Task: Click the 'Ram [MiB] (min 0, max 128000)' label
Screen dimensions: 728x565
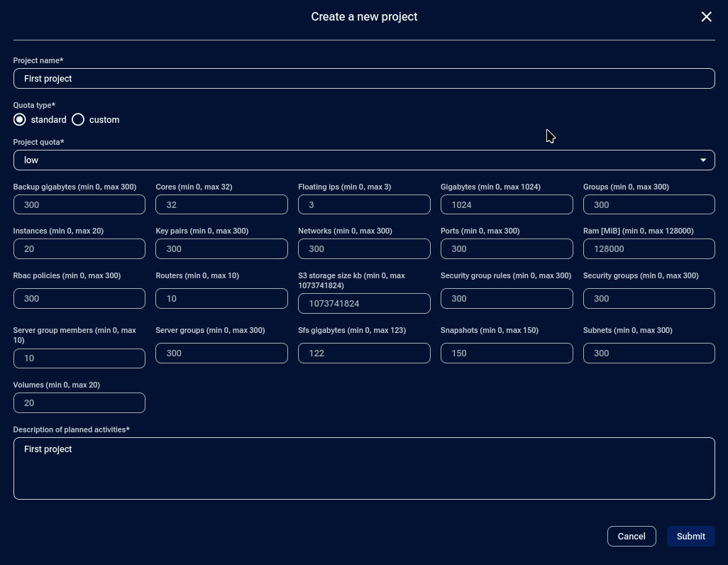Action: pyautogui.click(x=639, y=231)
